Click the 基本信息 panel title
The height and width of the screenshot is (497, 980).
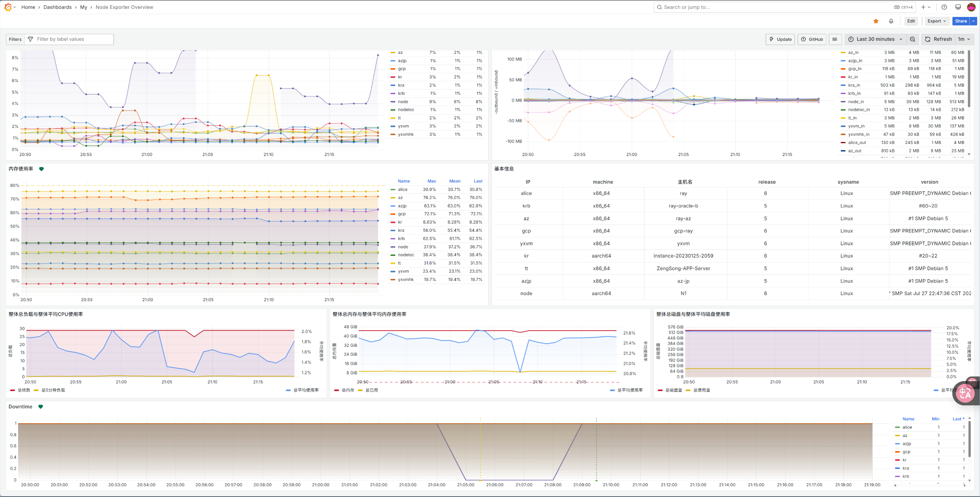504,169
